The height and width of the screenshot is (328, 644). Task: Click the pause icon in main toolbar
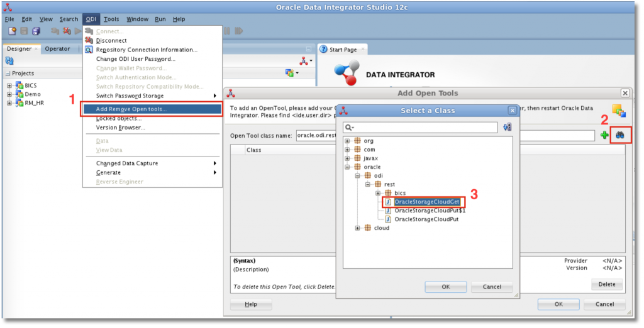[x=226, y=31]
